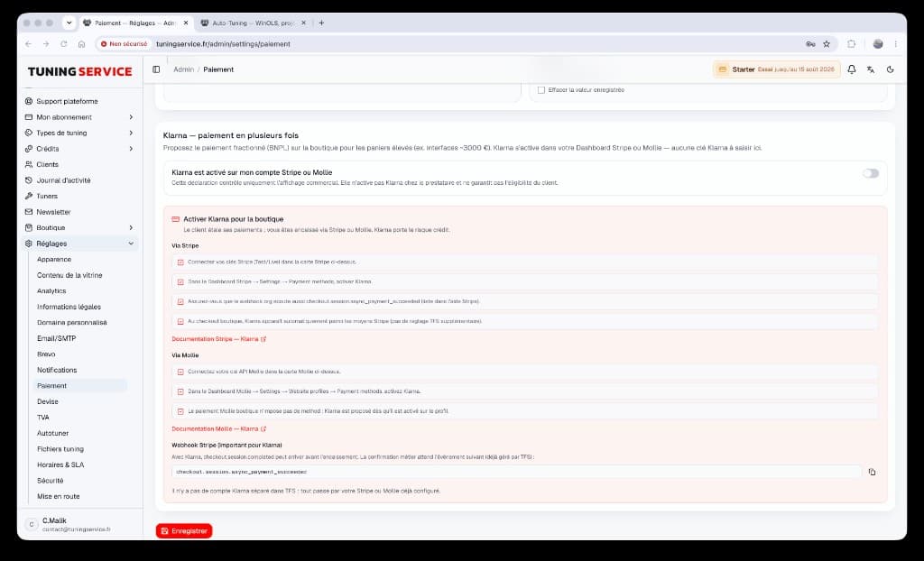Open Documentation Stripe — Klarna link
The width and height of the screenshot is (924, 561).
click(218, 339)
